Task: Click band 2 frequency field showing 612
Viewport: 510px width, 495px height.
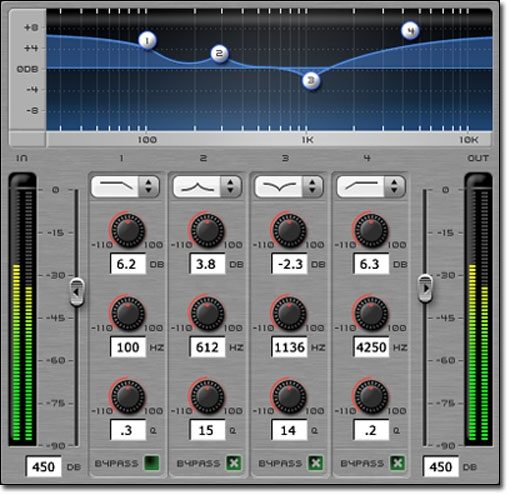Action: pos(207,347)
